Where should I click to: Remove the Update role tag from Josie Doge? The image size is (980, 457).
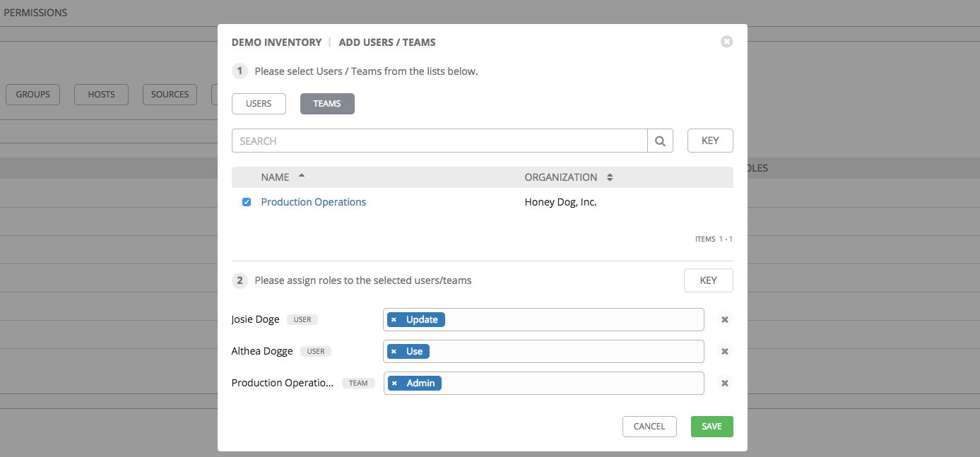394,320
